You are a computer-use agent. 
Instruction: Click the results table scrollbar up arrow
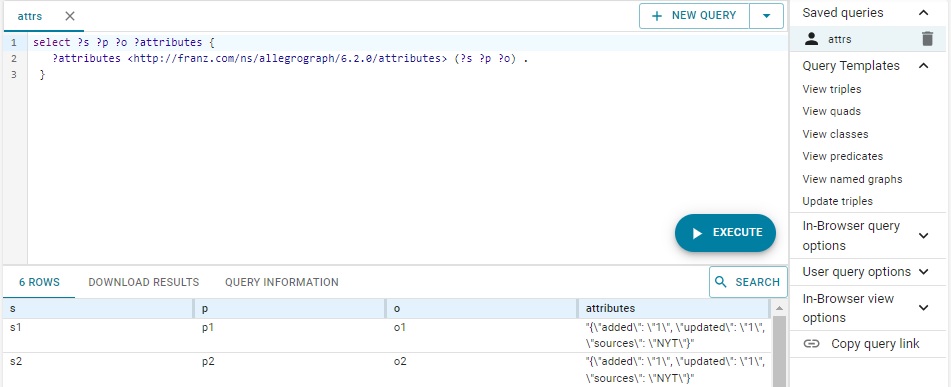click(779, 308)
